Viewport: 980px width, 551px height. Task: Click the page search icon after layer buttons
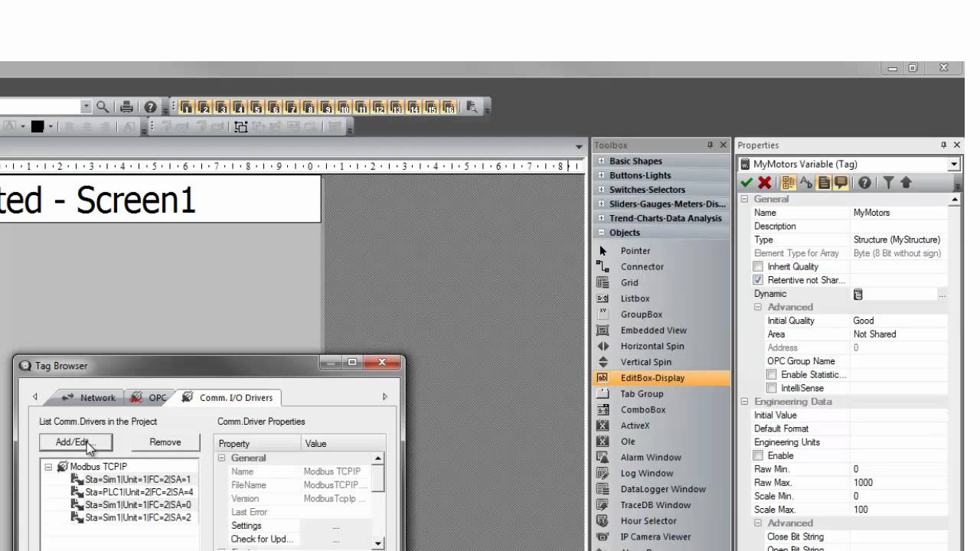472,107
